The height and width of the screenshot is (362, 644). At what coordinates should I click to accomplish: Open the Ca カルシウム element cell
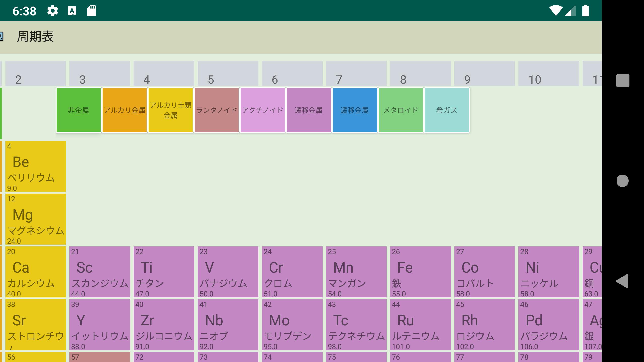click(x=35, y=272)
